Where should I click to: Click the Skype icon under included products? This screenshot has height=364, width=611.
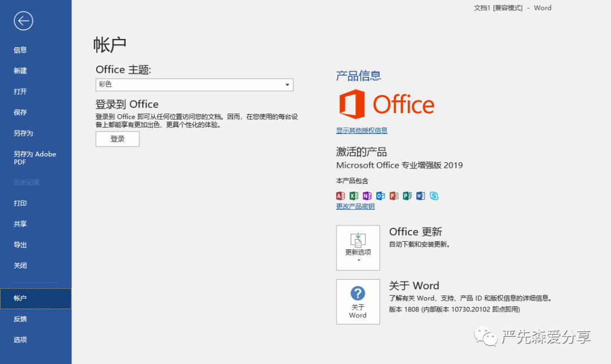[434, 196]
